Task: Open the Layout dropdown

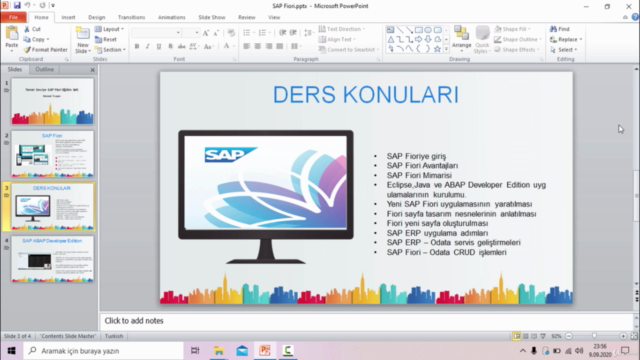Action: [x=109, y=29]
